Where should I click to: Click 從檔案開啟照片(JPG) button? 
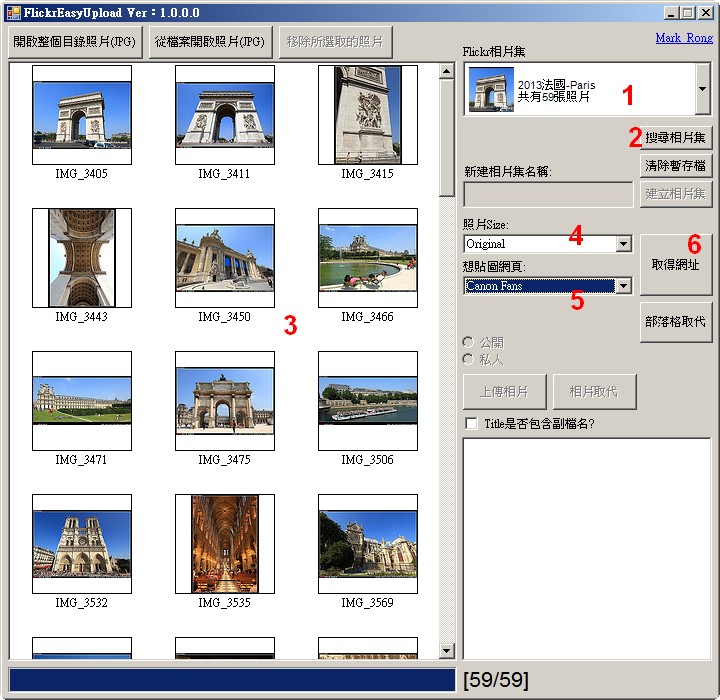pyautogui.click(x=210, y=42)
